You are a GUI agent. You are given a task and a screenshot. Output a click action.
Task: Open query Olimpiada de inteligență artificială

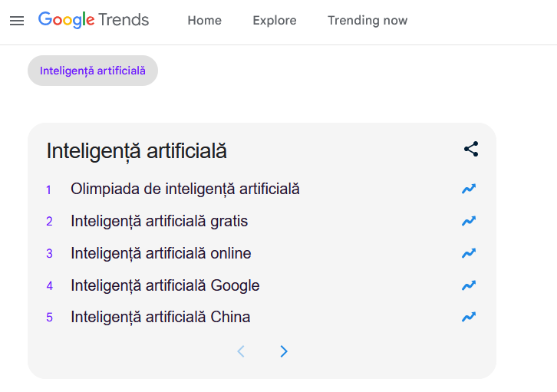tap(185, 189)
